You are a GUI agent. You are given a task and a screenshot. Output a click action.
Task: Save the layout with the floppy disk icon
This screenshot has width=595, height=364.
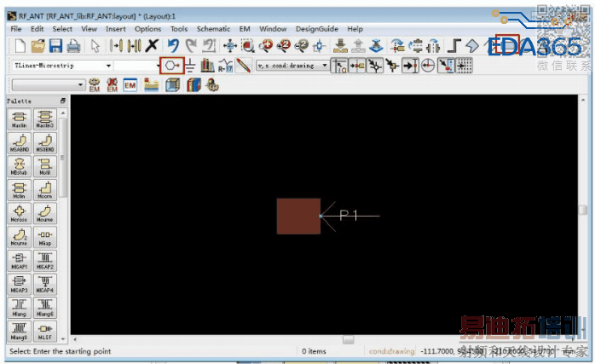pos(55,46)
